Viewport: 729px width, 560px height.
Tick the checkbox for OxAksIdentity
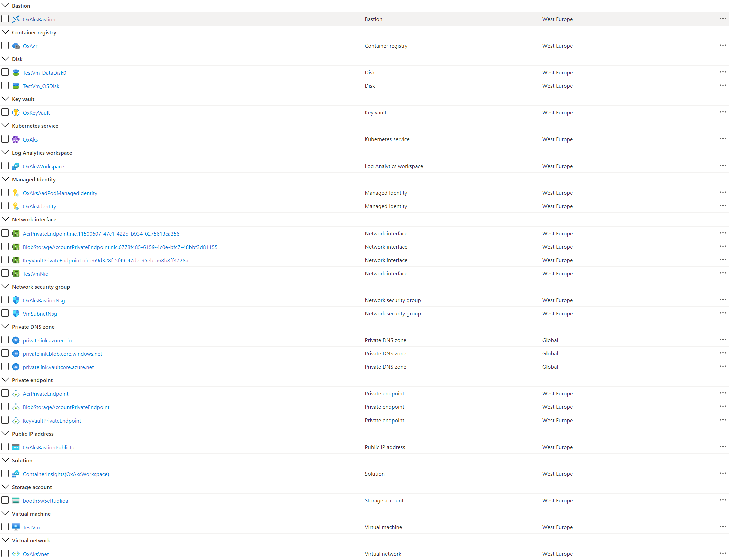pos(5,206)
